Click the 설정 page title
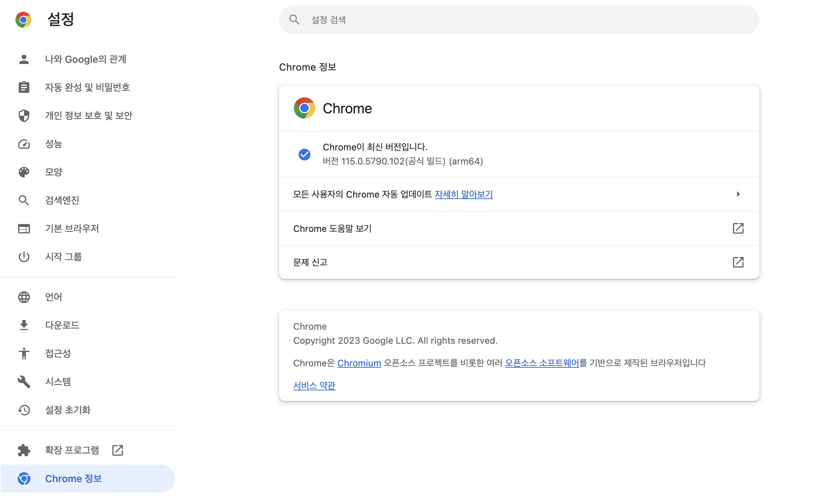Screen dimensions: 816x504 [61, 19]
